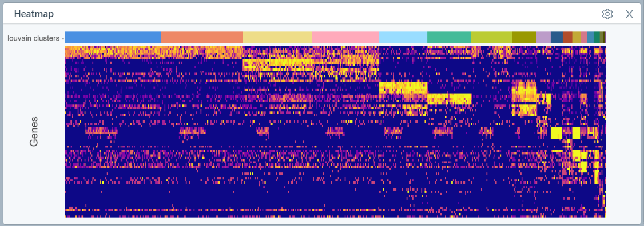The height and width of the screenshot is (226, 644).
Task: Click bright block under teal green cluster
Action: coord(449,99)
